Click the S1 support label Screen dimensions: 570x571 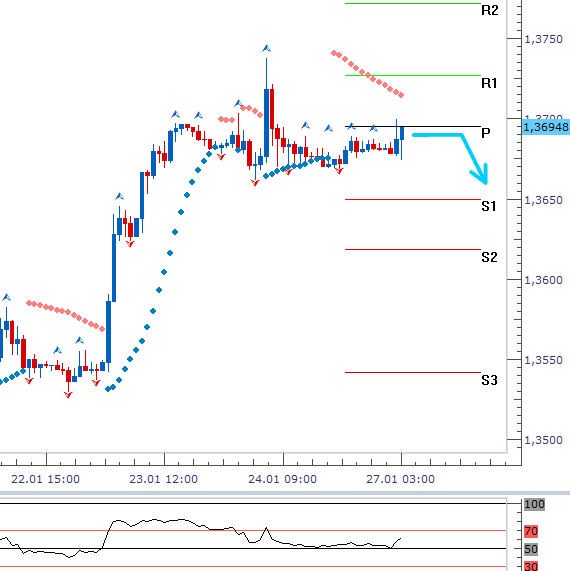coord(489,206)
